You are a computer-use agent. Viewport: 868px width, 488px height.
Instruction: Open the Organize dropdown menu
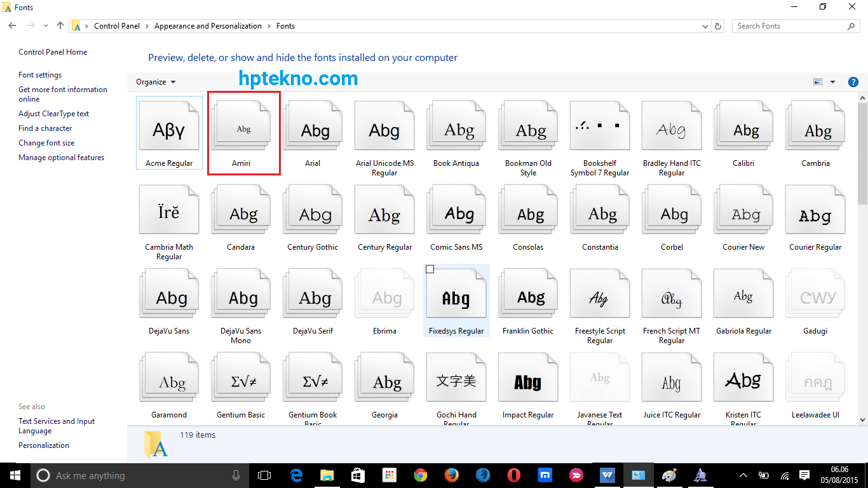(x=156, y=82)
